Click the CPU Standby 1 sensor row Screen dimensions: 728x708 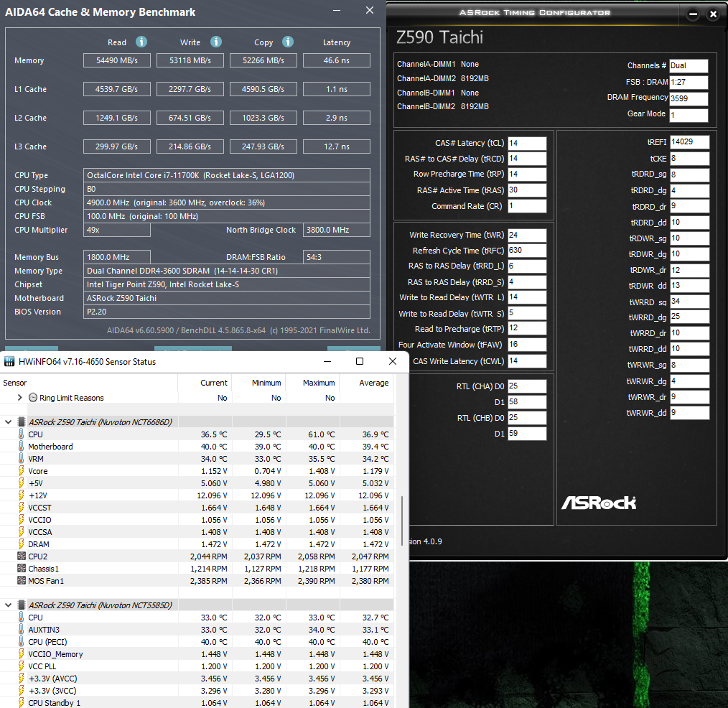pyautogui.click(x=197, y=702)
